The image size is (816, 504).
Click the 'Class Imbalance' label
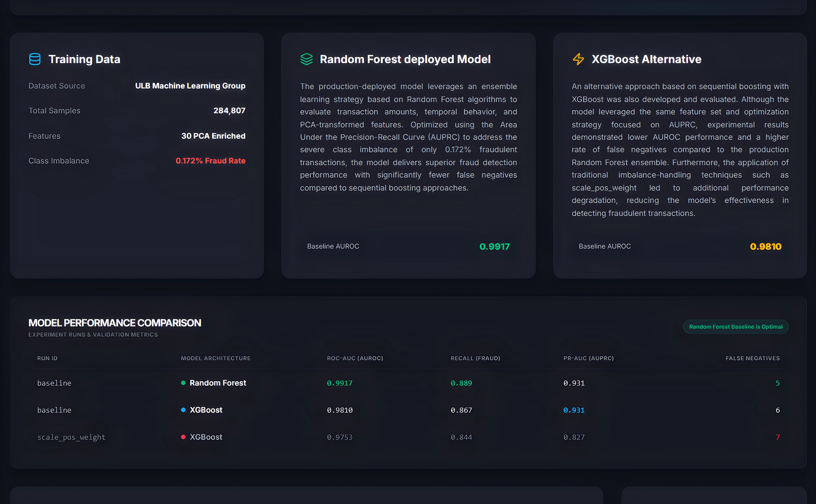click(x=59, y=161)
